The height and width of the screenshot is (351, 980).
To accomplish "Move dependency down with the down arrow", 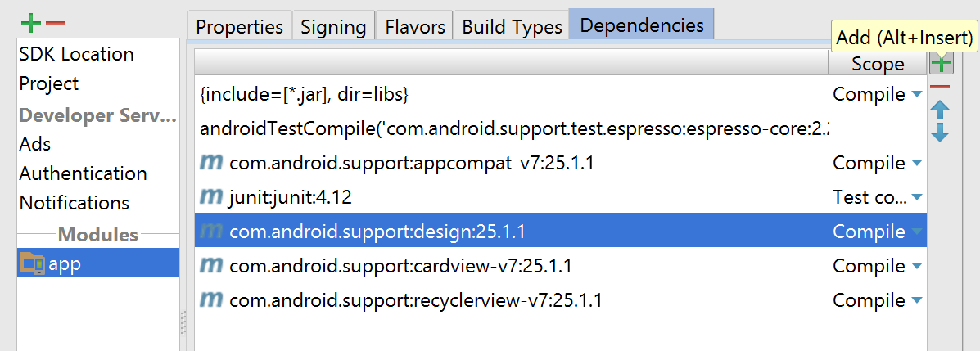I will pyautogui.click(x=939, y=132).
